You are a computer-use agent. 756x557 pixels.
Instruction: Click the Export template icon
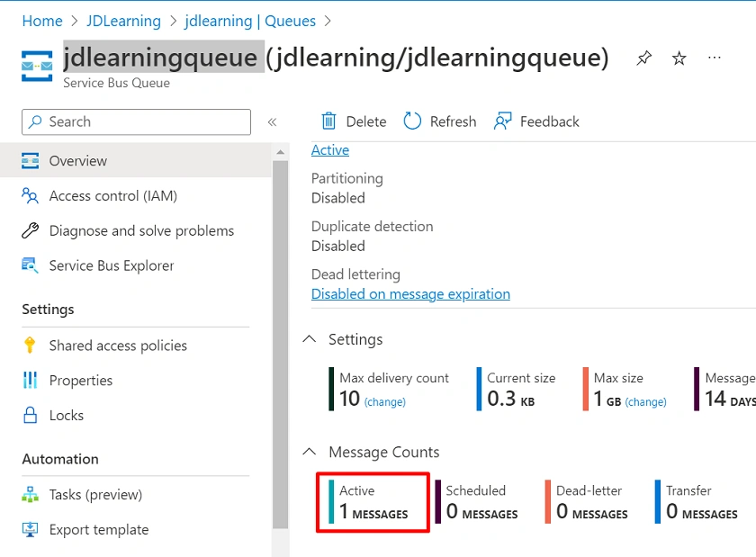click(30, 529)
